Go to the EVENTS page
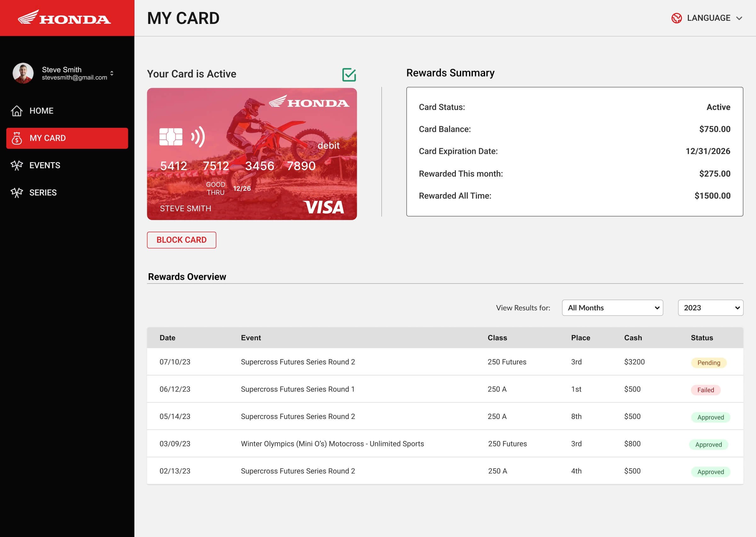Viewport: 756px width, 537px height. pyautogui.click(x=67, y=165)
